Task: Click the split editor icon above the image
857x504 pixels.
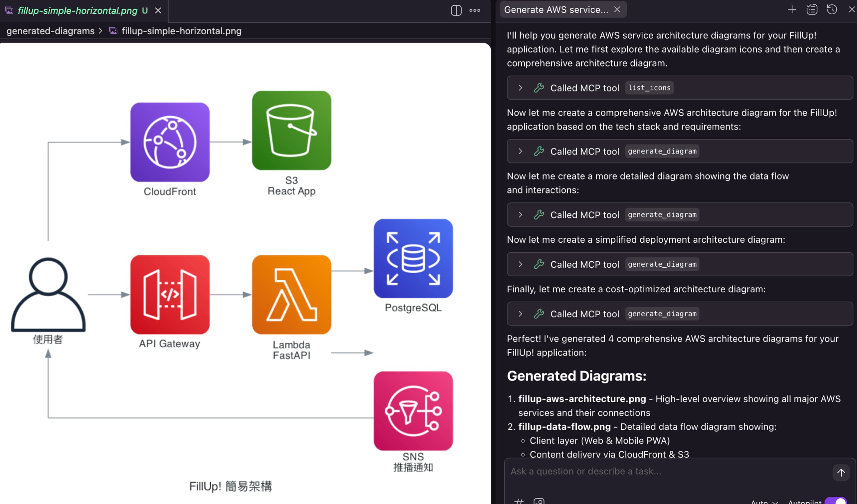Action: point(455,11)
